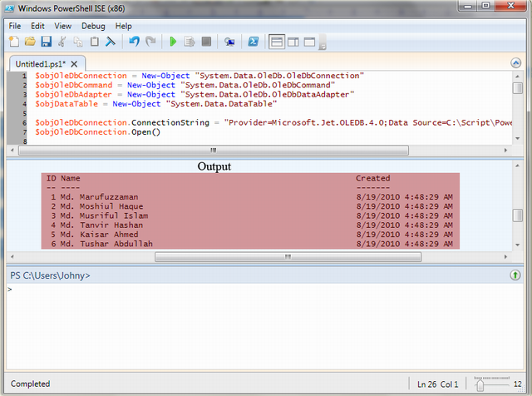Click the script pane vertical scrollbar thumb

point(517,87)
